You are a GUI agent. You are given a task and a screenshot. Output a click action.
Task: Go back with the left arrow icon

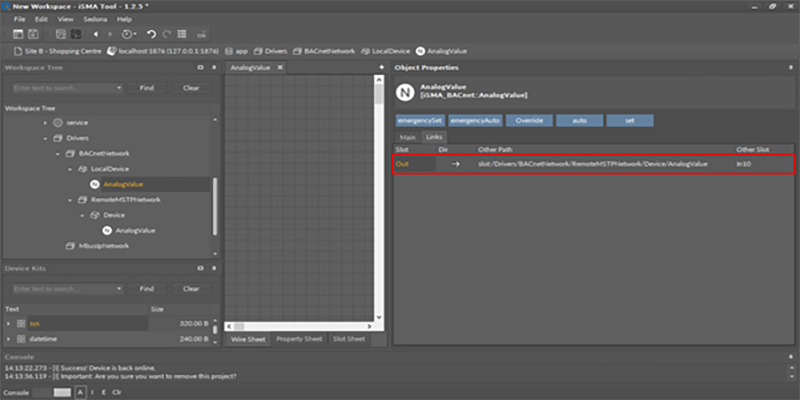coord(95,34)
